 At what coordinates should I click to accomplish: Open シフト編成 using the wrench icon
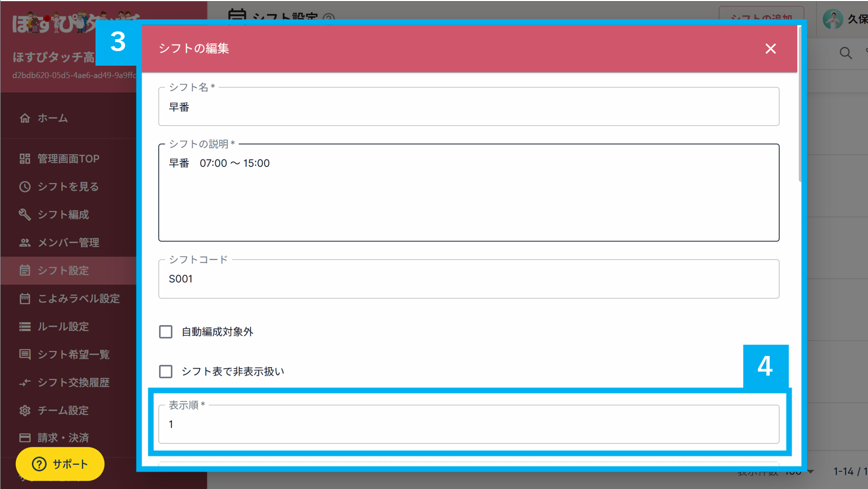25,214
